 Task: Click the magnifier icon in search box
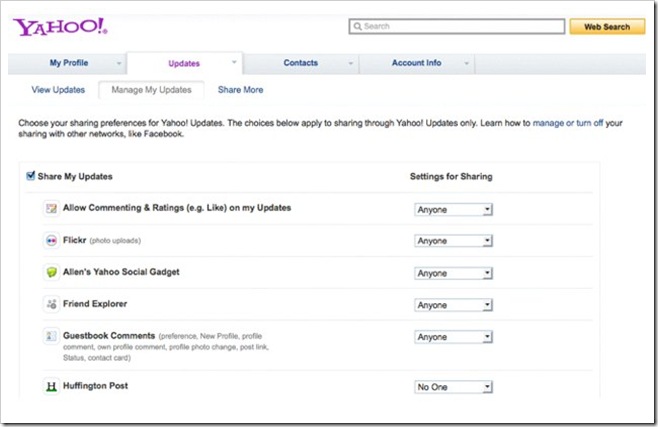click(358, 26)
